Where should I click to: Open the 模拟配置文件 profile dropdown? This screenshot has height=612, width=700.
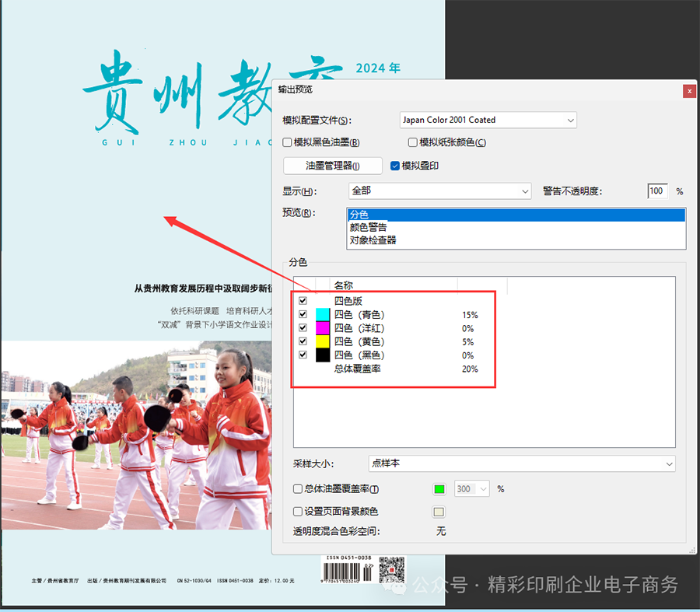click(488, 121)
